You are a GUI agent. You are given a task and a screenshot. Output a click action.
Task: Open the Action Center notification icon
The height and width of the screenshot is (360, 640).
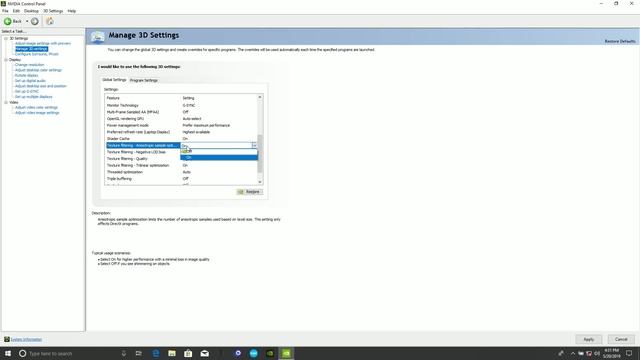point(629,353)
